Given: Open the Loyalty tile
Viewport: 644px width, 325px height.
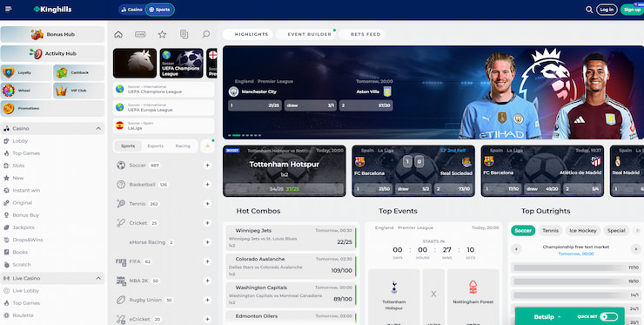Looking at the screenshot, I should pyautogui.click(x=26, y=72).
